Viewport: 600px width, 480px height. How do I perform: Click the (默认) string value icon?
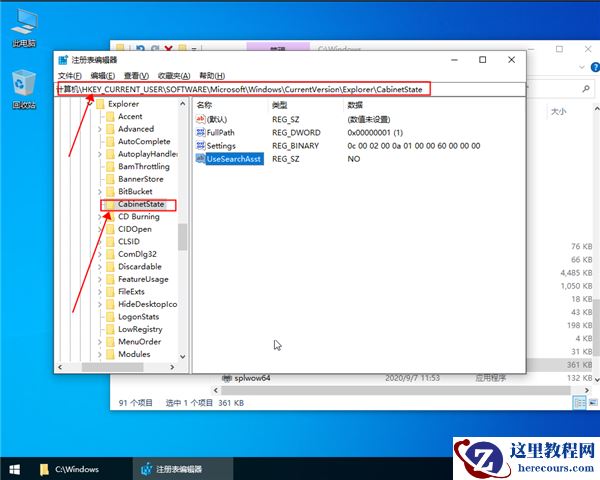tap(201, 119)
